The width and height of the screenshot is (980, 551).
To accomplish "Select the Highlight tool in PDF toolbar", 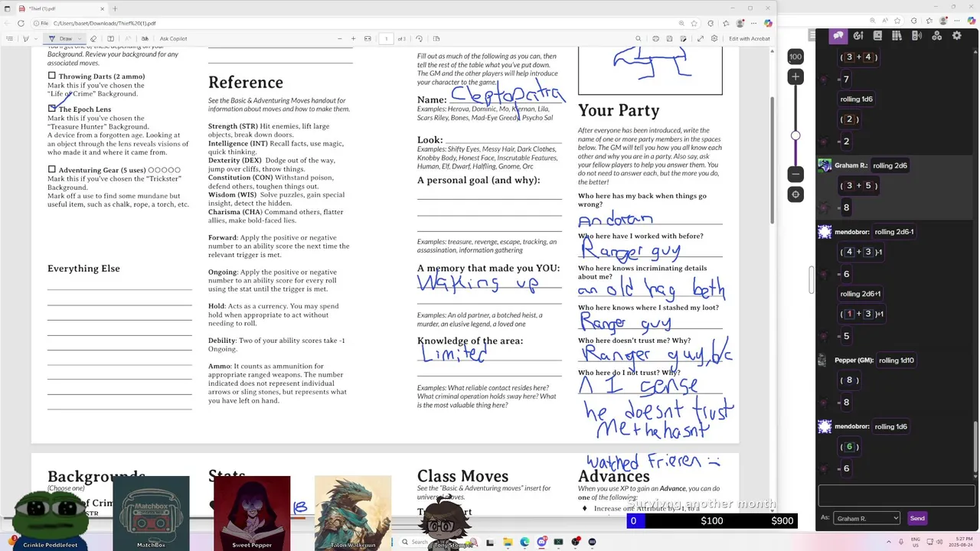I will pos(25,38).
